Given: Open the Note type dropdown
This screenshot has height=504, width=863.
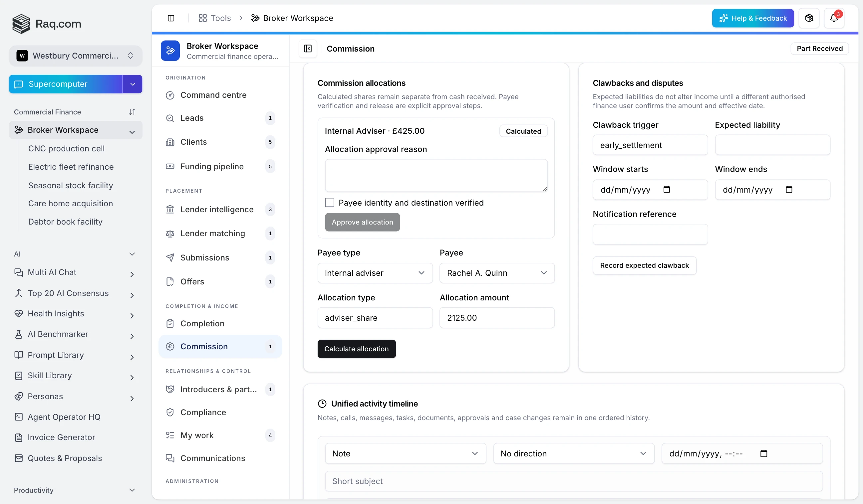Looking at the screenshot, I should [x=406, y=453].
